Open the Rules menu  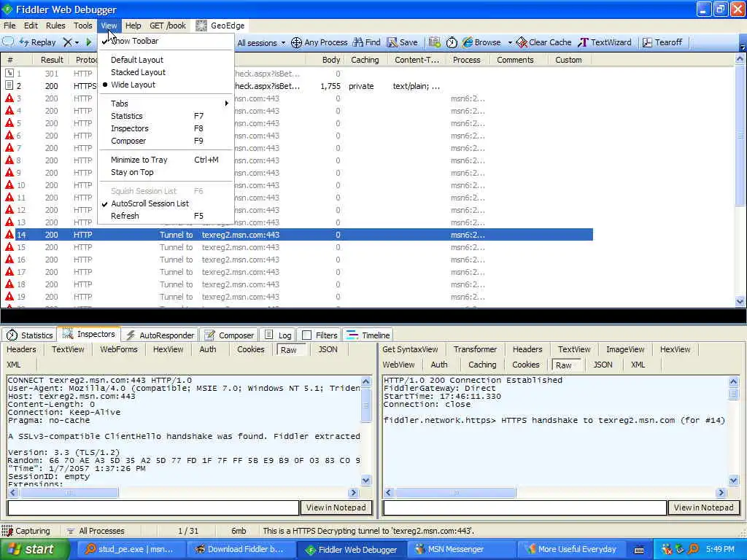coord(55,26)
